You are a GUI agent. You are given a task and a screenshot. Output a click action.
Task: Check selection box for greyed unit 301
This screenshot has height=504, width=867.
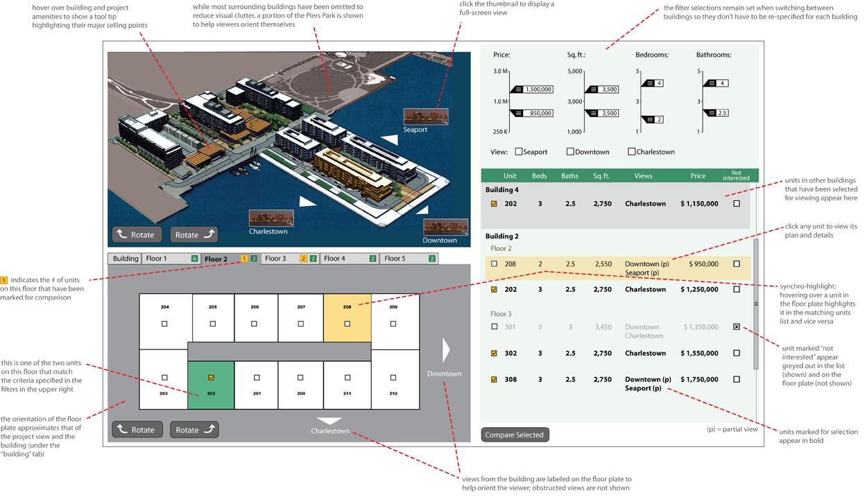coord(494,327)
